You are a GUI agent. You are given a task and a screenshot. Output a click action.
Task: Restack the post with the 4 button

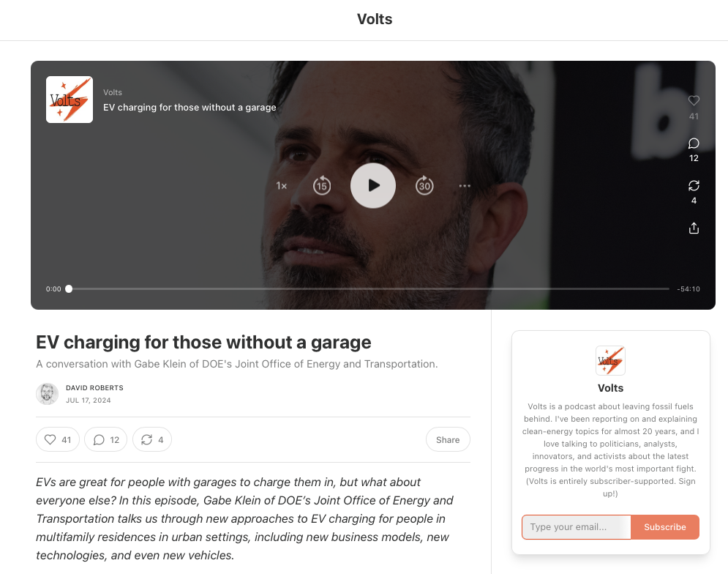click(152, 439)
